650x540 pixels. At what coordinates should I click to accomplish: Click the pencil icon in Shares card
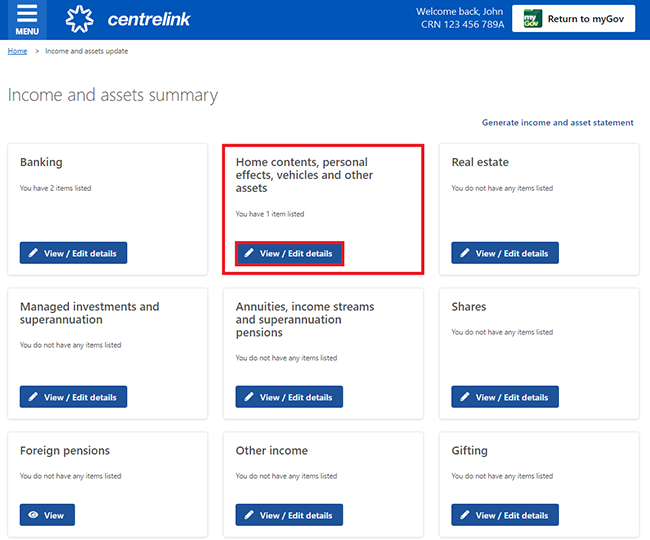(x=465, y=397)
